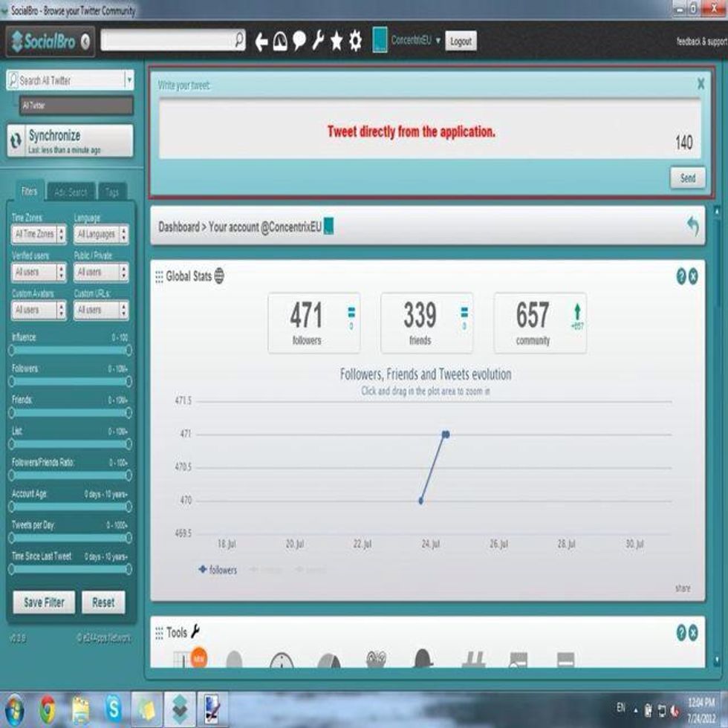Screen dimensions: 728x728
Task: Switch to the Adv. Search tab
Action: [71, 192]
